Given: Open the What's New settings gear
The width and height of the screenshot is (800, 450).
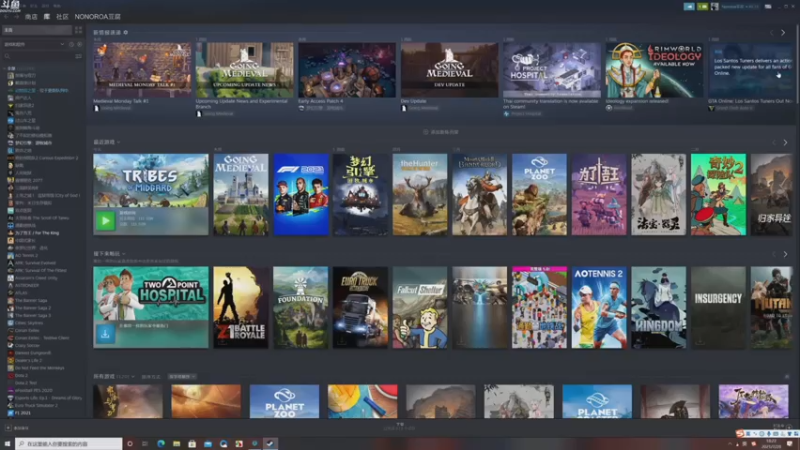Looking at the screenshot, I should pos(126,32).
